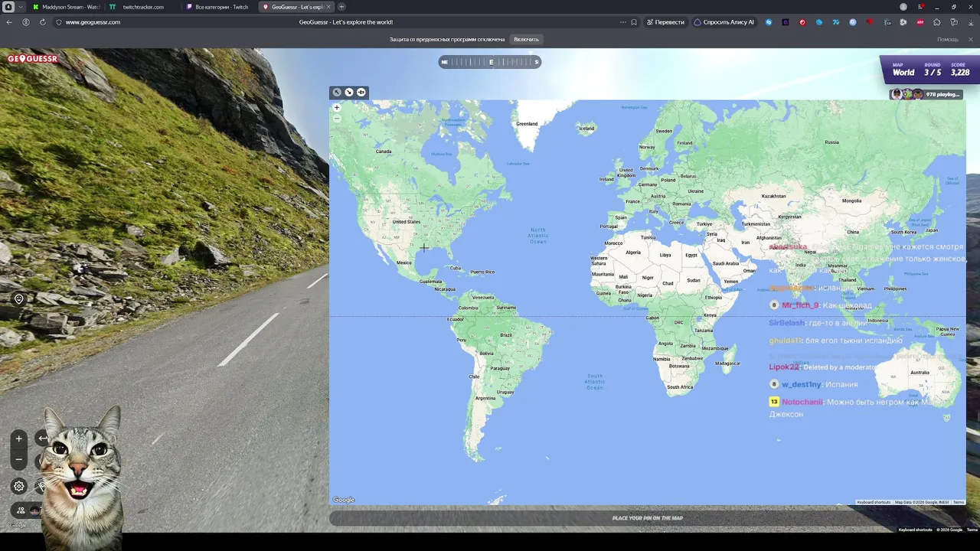Viewport: 980px width, 551px height.
Task: Click Включить to enable malware protection
Action: (526, 39)
